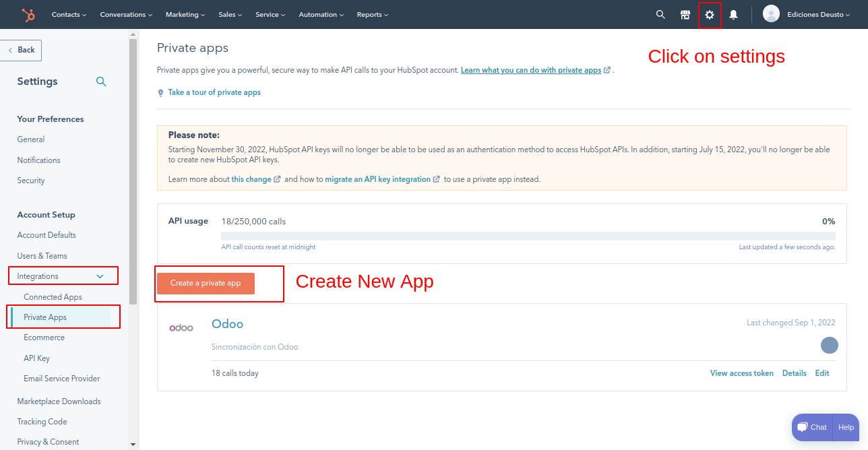
Task: Click Edit for the Odoo app
Action: pyautogui.click(x=822, y=373)
